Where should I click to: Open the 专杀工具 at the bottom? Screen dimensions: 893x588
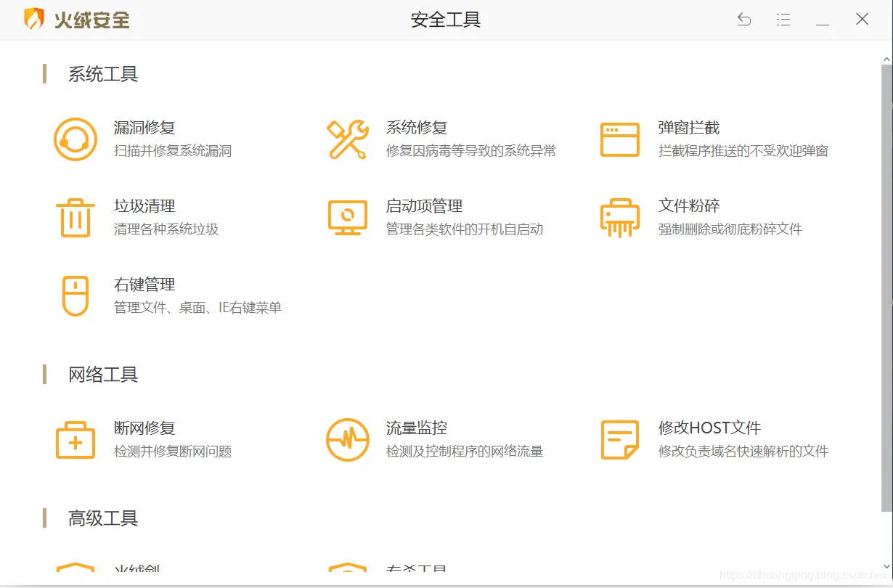pyautogui.click(x=417, y=570)
